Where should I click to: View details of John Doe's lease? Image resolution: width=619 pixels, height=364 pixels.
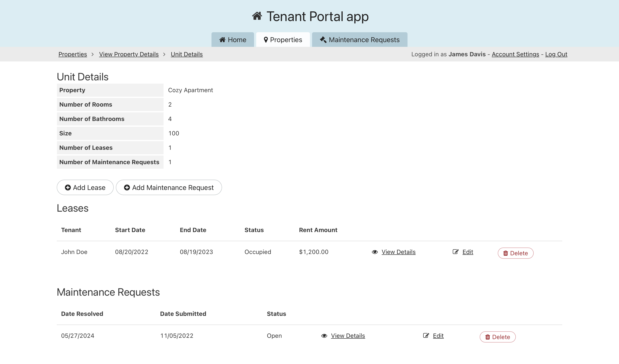(398, 252)
